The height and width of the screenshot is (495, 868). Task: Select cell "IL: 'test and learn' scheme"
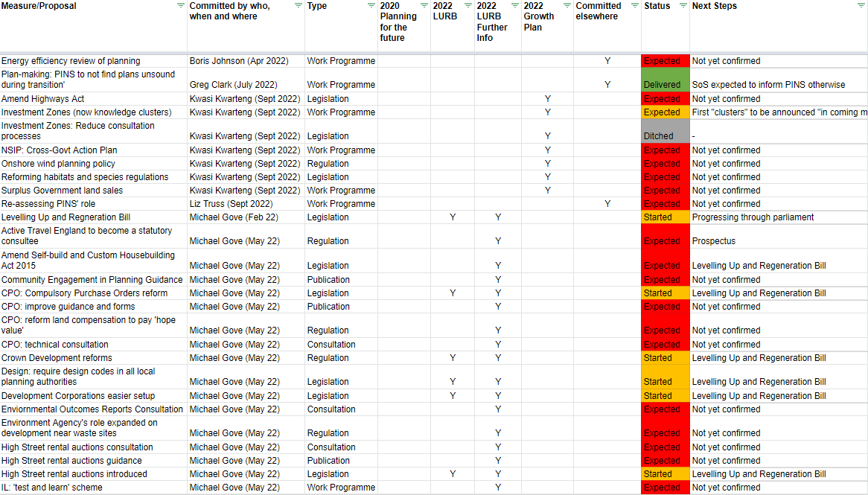coord(94,488)
